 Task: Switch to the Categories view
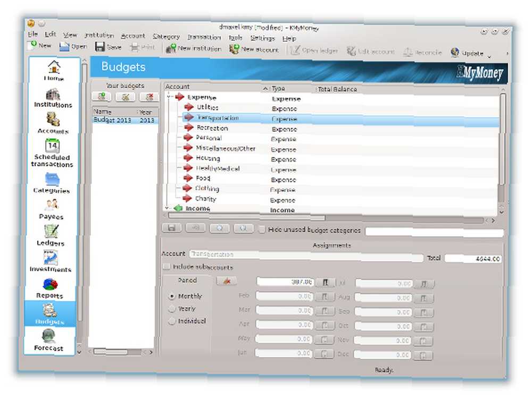(x=52, y=183)
